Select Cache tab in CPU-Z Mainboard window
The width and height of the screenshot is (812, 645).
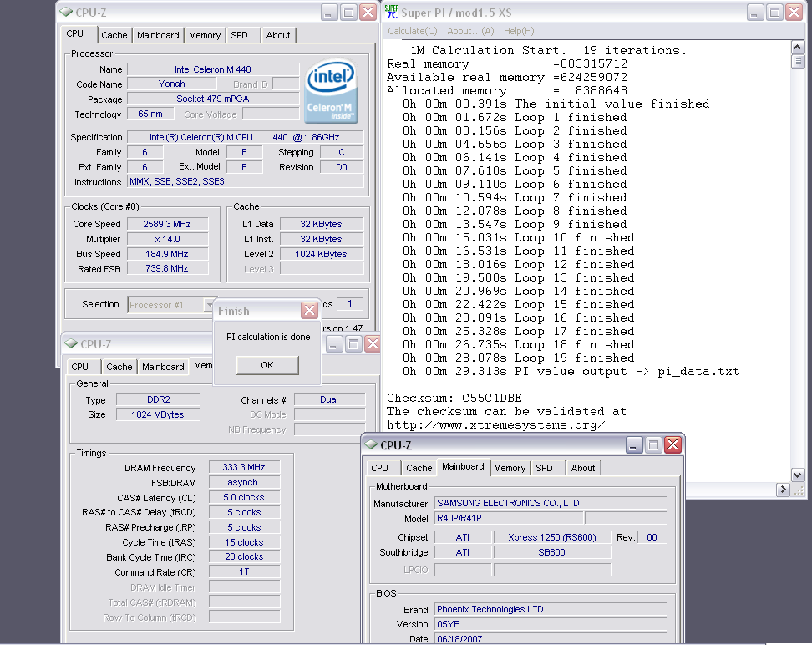click(x=419, y=467)
